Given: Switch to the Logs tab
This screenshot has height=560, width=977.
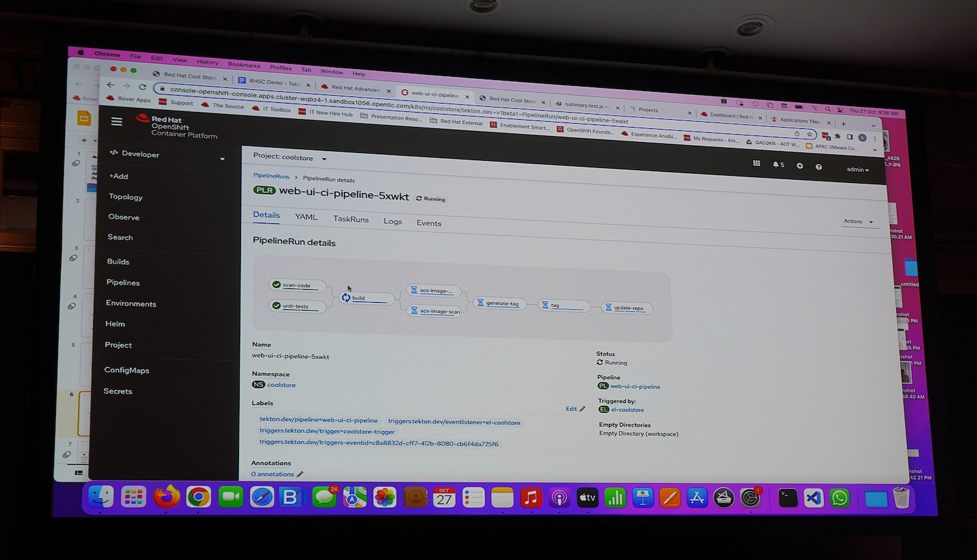Looking at the screenshot, I should click(x=393, y=221).
